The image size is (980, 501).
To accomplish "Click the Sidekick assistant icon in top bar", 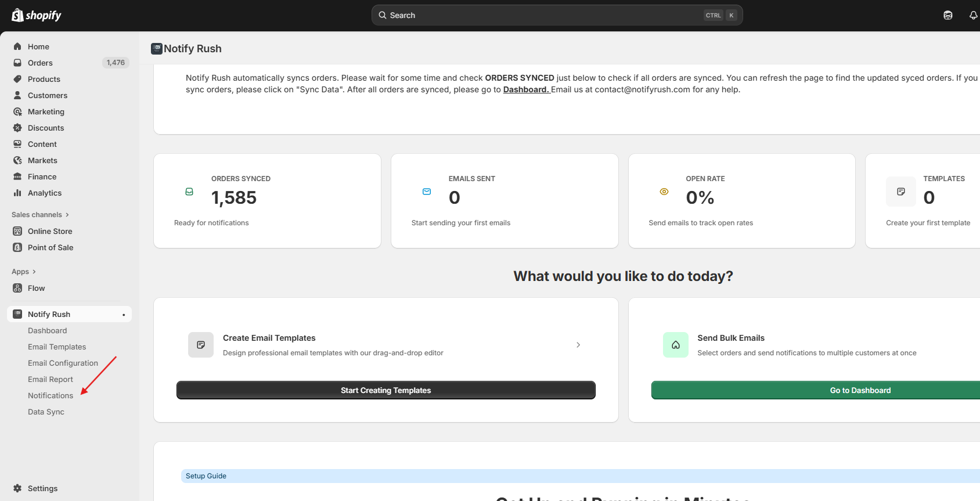I will coord(947,15).
